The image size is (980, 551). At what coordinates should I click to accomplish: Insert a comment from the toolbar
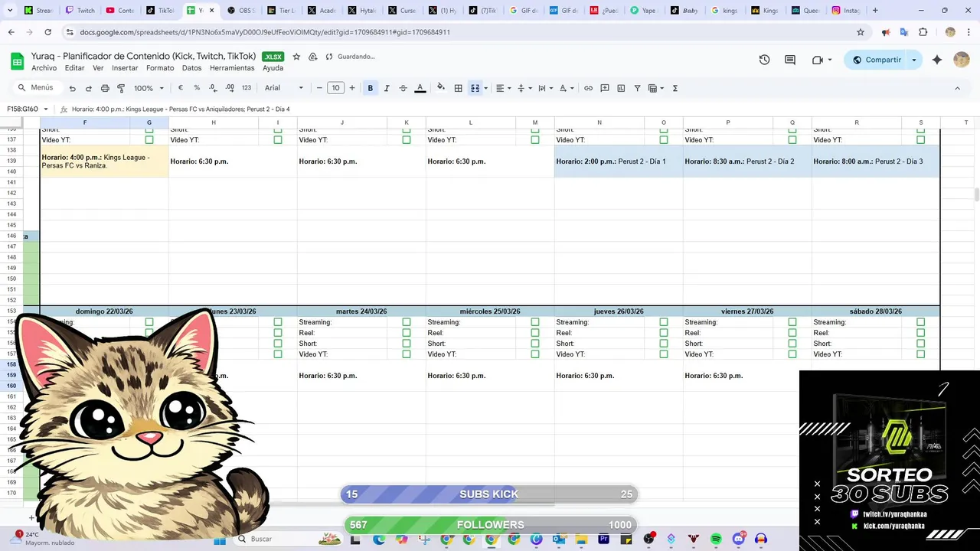point(605,88)
